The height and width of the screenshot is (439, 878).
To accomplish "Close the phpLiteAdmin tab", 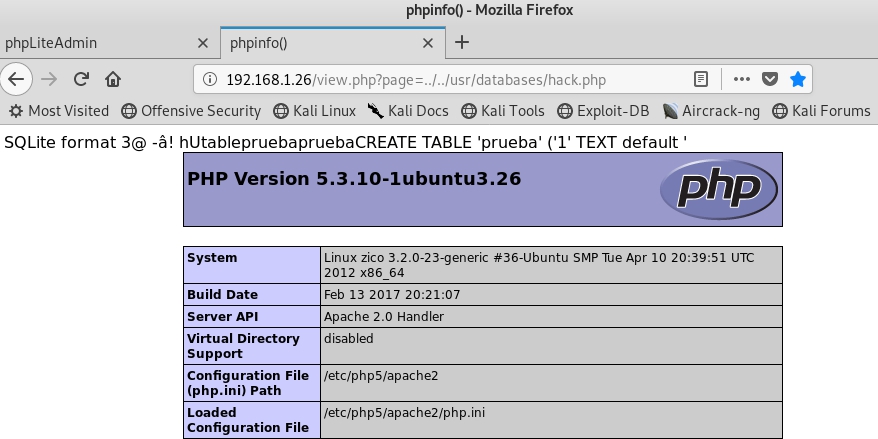I will click(x=203, y=43).
